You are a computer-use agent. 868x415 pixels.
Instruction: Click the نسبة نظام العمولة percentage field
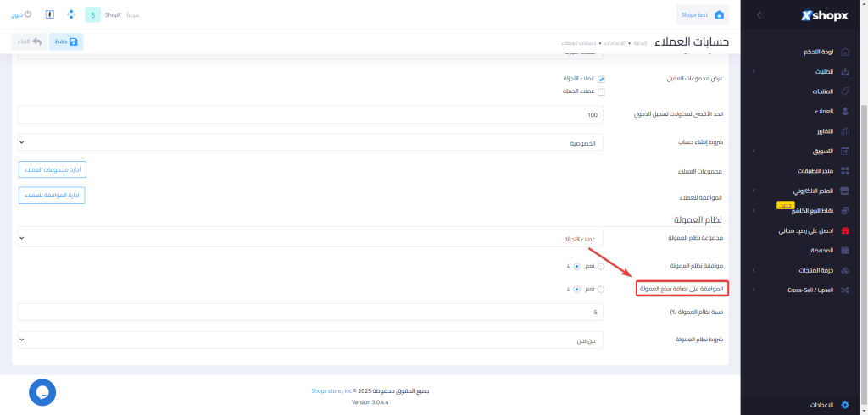pos(310,313)
